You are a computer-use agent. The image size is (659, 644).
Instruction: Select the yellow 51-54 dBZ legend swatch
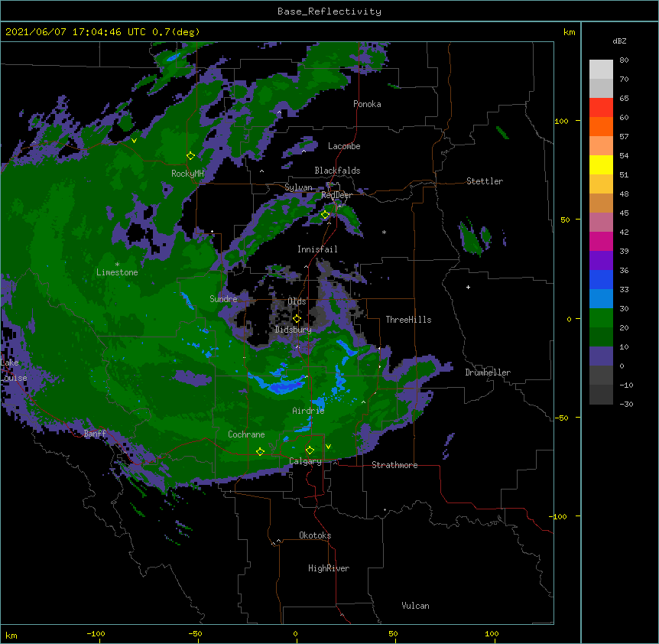point(601,165)
